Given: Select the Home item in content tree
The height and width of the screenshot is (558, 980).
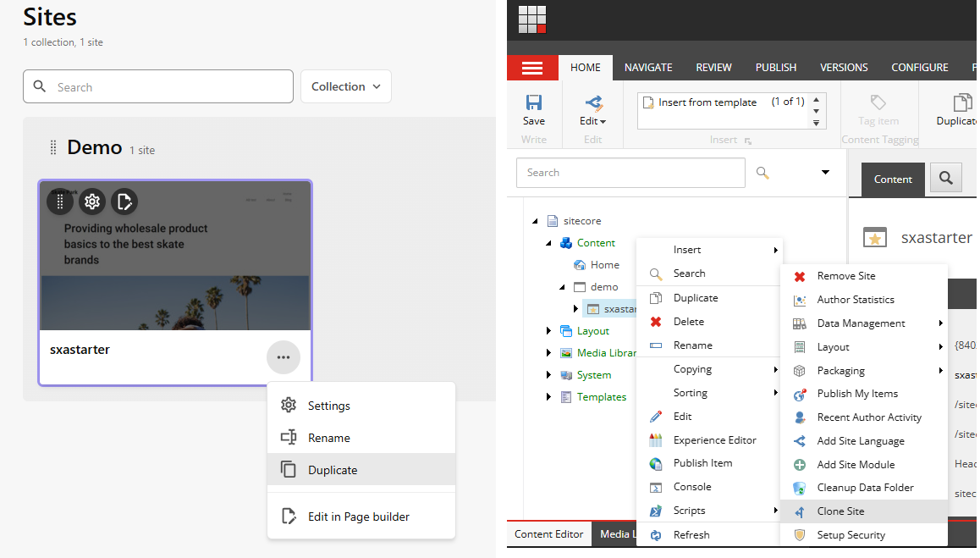Looking at the screenshot, I should click(x=604, y=265).
